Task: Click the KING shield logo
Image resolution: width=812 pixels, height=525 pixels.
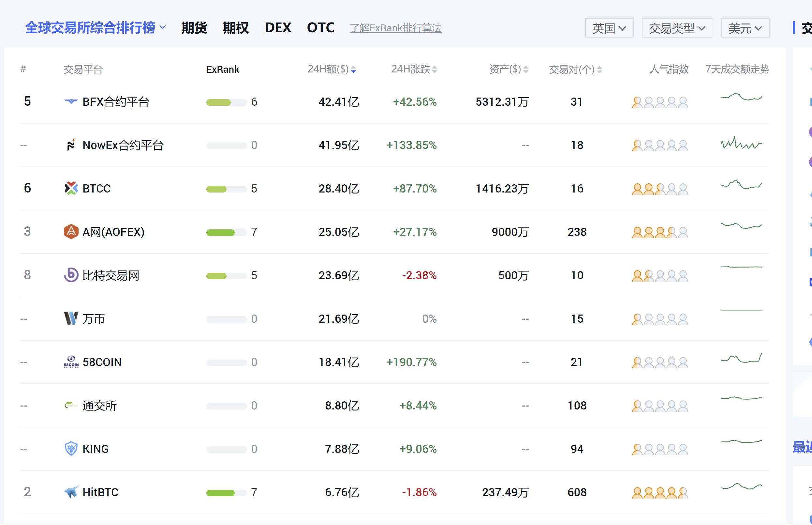Action: [71, 449]
